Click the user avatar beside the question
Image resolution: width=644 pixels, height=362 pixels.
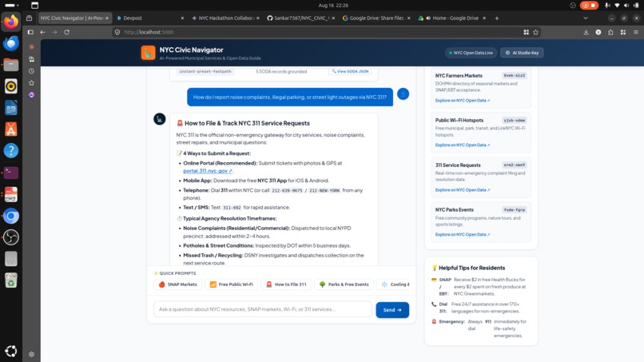click(403, 94)
